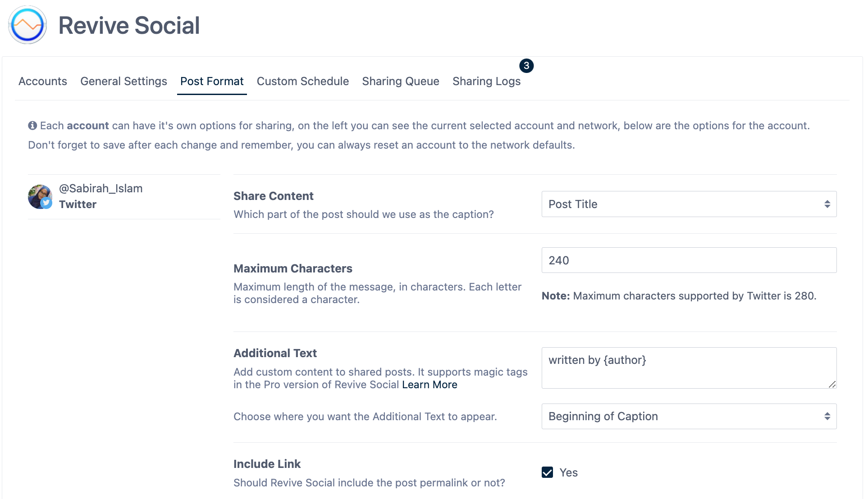Click the info icon before account instructions
Image resolution: width=868 pixels, height=499 pixels.
pyautogui.click(x=32, y=125)
